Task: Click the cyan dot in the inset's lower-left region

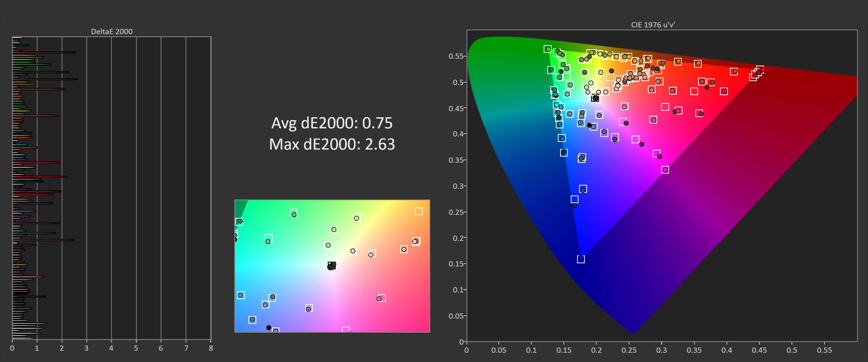Action: coord(241,295)
